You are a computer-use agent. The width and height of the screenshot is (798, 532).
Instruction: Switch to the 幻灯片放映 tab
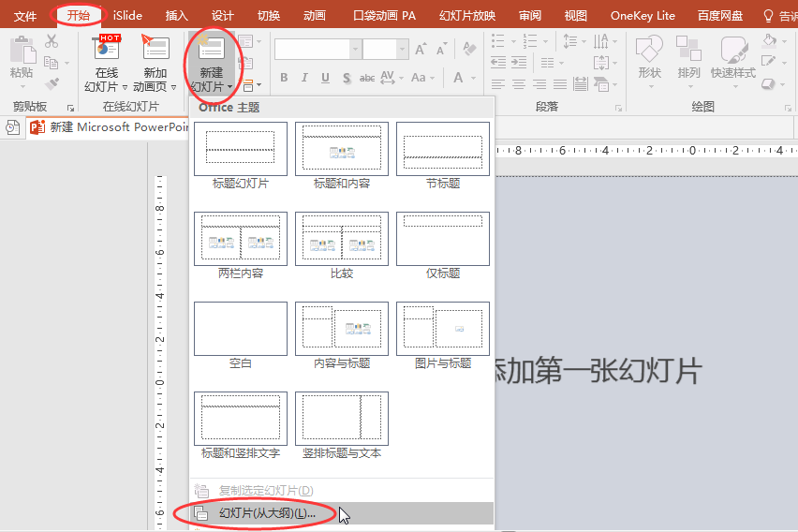coord(467,16)
